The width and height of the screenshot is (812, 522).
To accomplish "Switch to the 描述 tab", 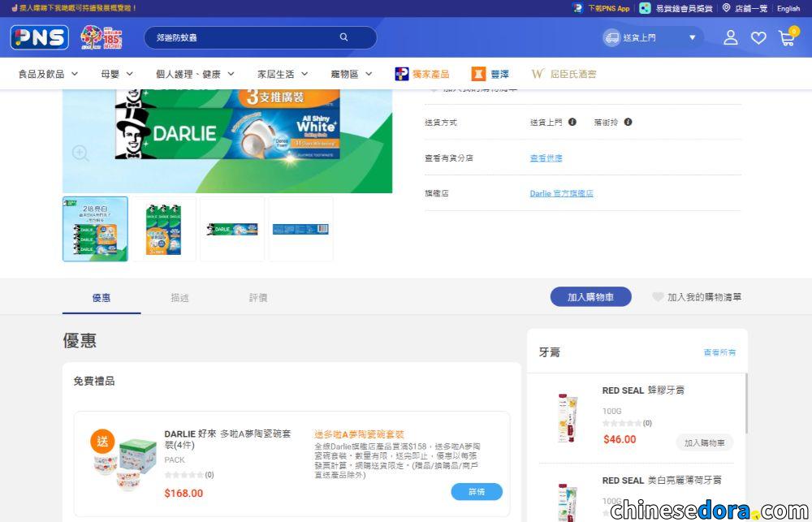I will coord(179,298).
